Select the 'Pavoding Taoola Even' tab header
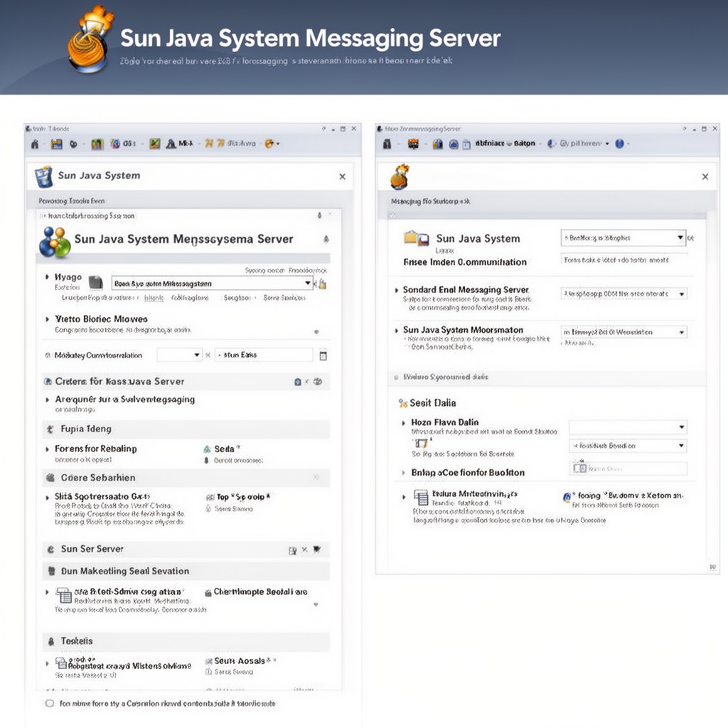728x728 pixels. (x=72, y=201)
